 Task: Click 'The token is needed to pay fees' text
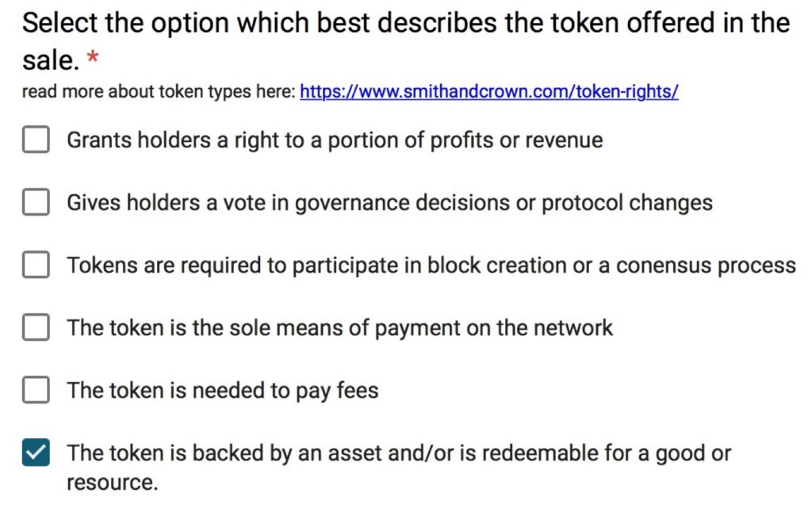tap(222, 390)
